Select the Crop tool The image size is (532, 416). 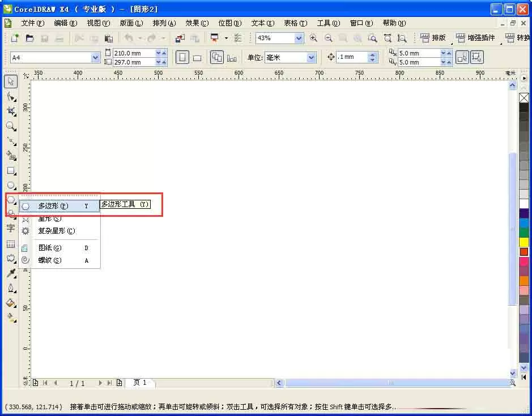(x=11, y=111)
